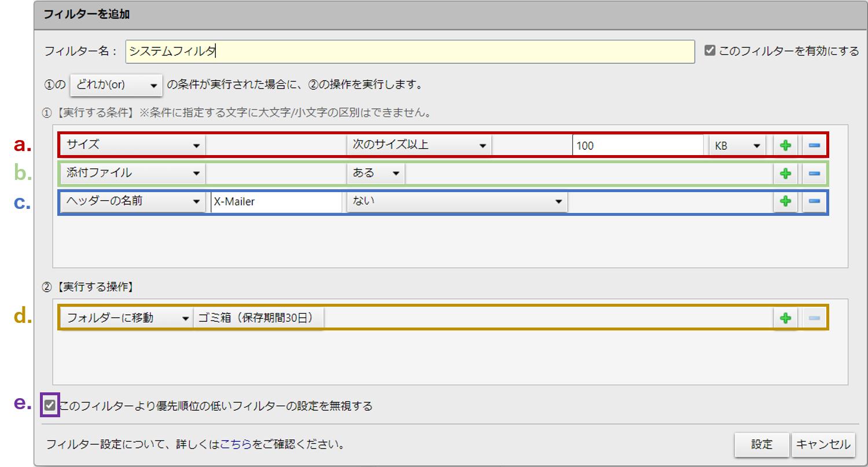
Task: Remove the 添付ファイル condition row
Action: click(814, 173)
